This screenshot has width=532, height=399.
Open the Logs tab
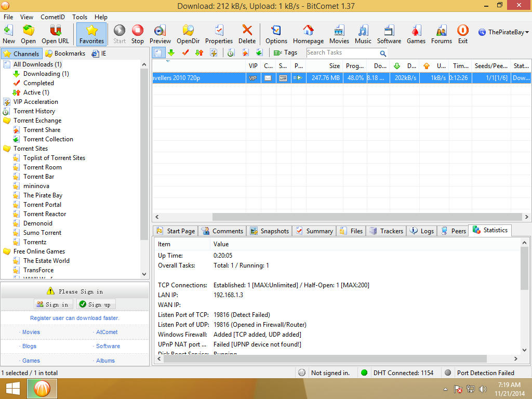[422, 231]
